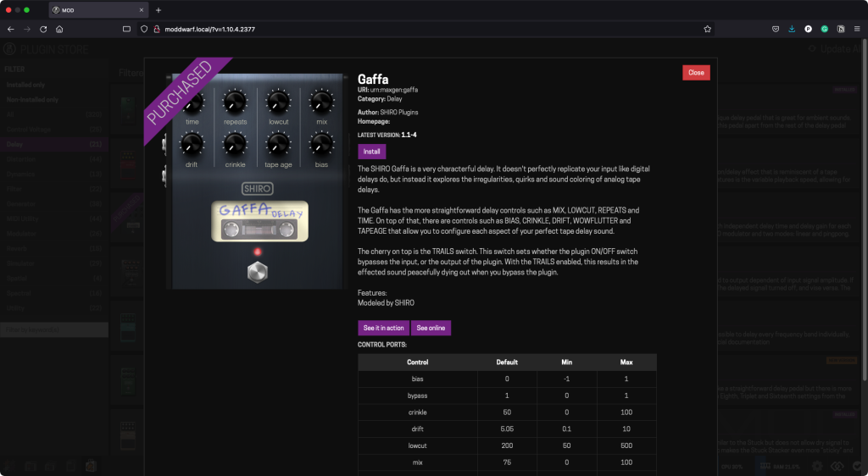This screenshot has height=476, width=868.
Task: Select the MOD browser tab
Action: (93, 9)
